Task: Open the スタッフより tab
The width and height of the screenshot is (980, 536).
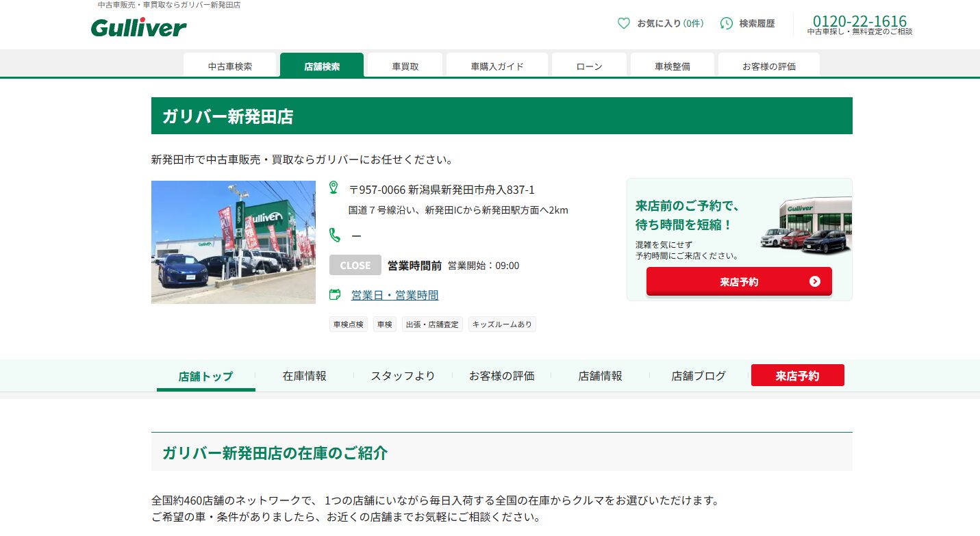Action: click(403, 375)
